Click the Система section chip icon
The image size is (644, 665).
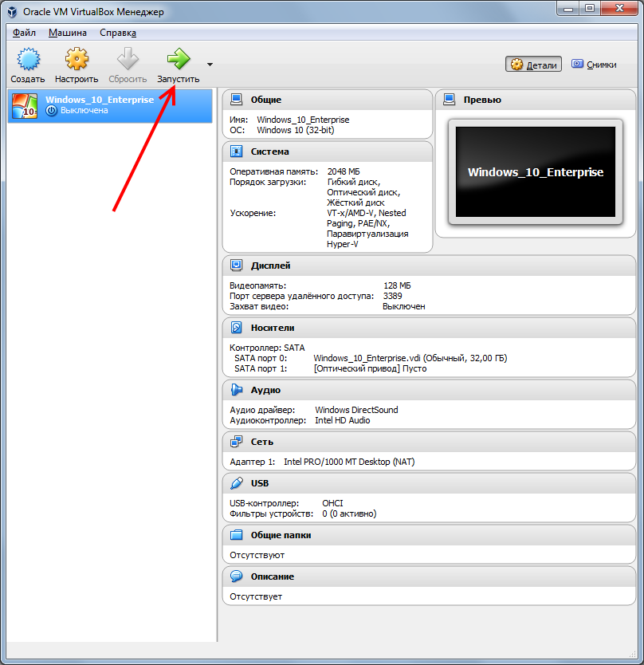[236, 151]
